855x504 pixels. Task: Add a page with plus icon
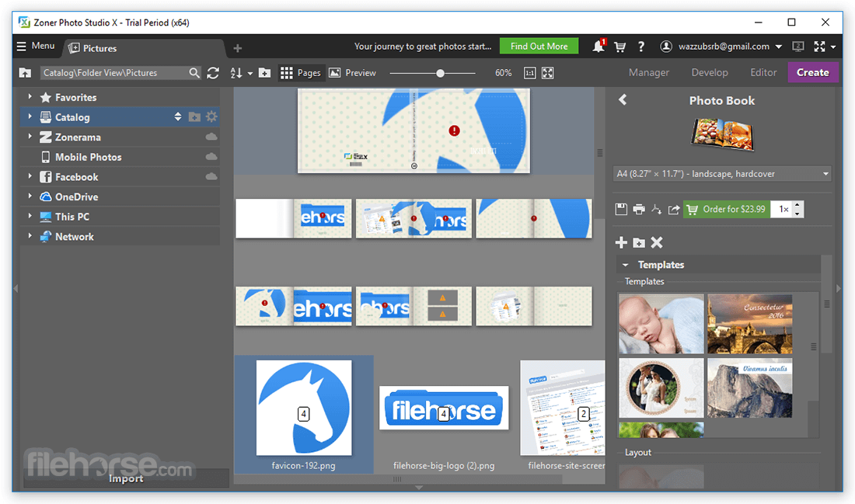621,242
